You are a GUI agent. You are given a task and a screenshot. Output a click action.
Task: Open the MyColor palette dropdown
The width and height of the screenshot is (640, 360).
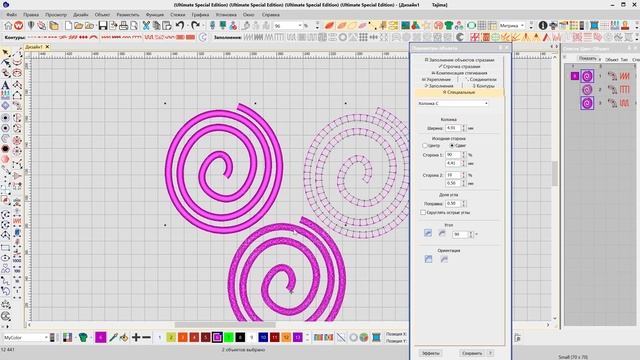tap(46, 338)
